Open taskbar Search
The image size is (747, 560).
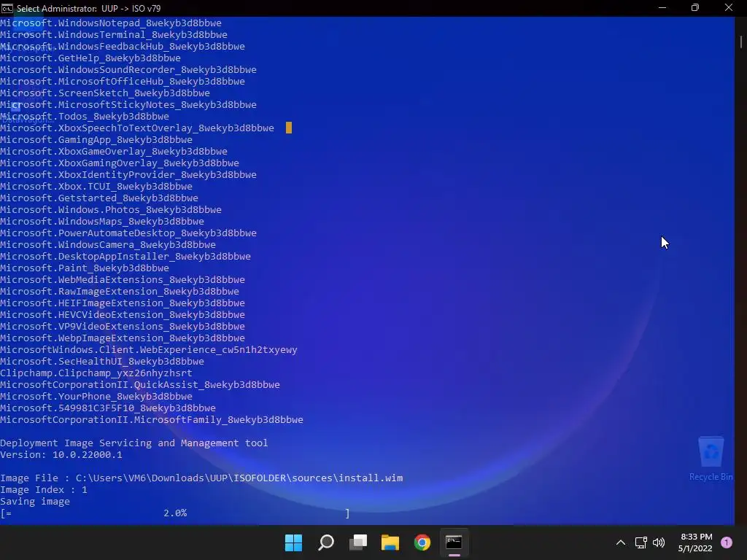point(326,542)
